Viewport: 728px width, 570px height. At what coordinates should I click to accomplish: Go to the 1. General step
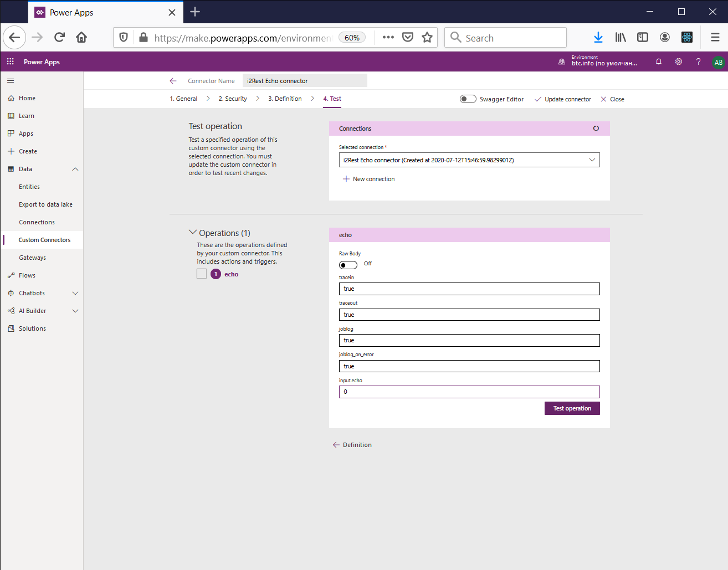(183, 99)
